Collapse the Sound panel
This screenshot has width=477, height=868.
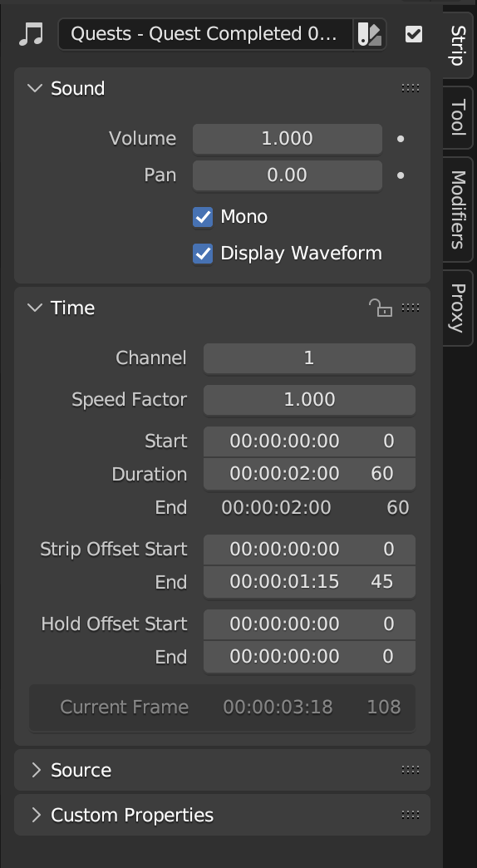[x=35, y=88]
